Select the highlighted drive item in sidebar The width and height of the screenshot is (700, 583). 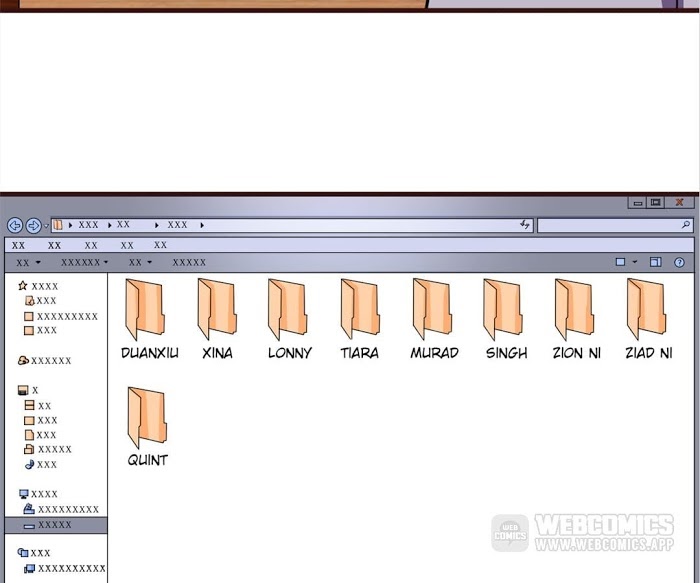pyautogui.click(x=55, y=525)
